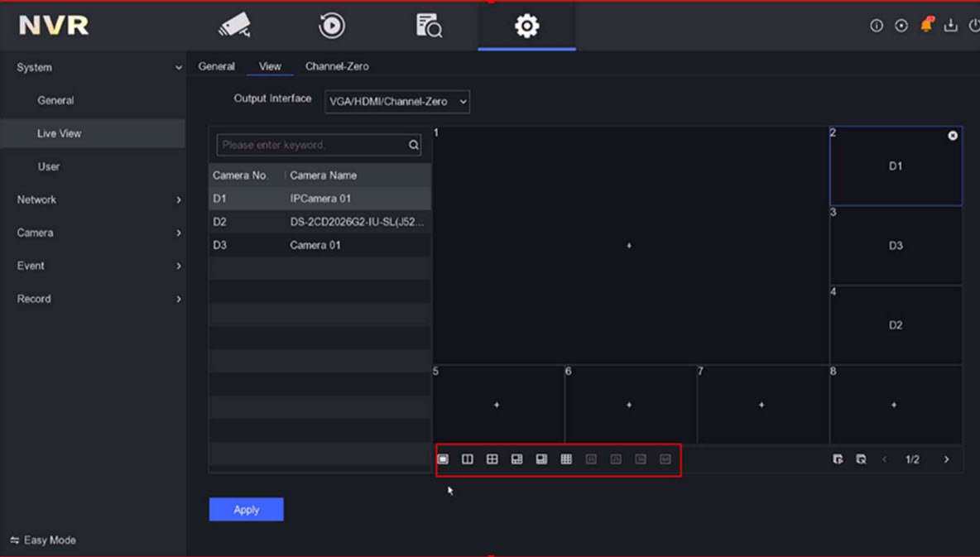The width and height of the screenshot is (980, 557).
Task: Open the system information icon
Action: (x=877, y=26)
